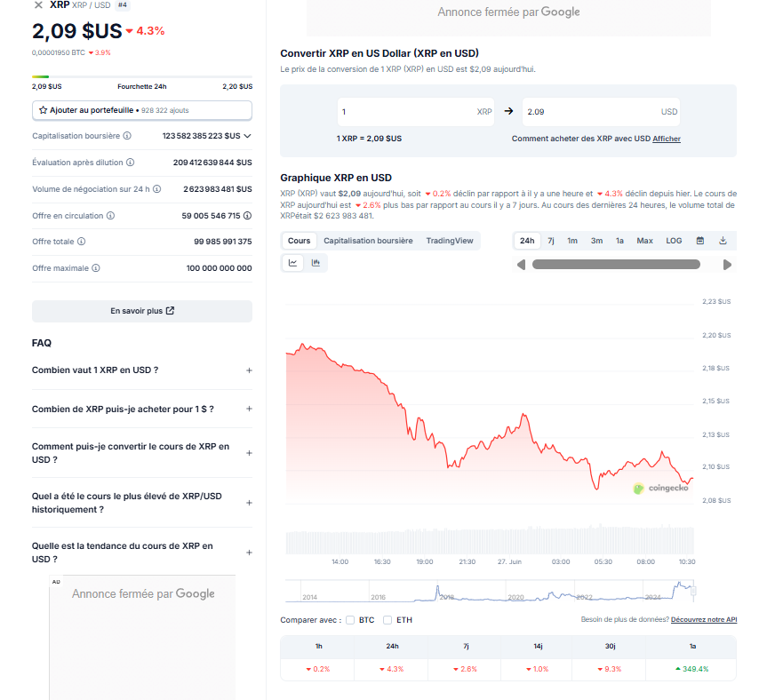The image size is (767, 700).
Task: Select the 7j time range
Action: pos(551,241)
